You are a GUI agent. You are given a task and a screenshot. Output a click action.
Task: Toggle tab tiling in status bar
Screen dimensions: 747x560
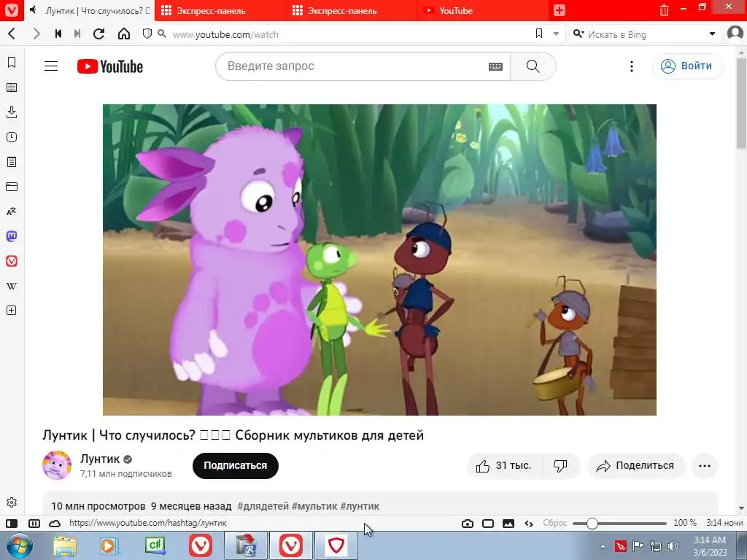coord(34,524)
